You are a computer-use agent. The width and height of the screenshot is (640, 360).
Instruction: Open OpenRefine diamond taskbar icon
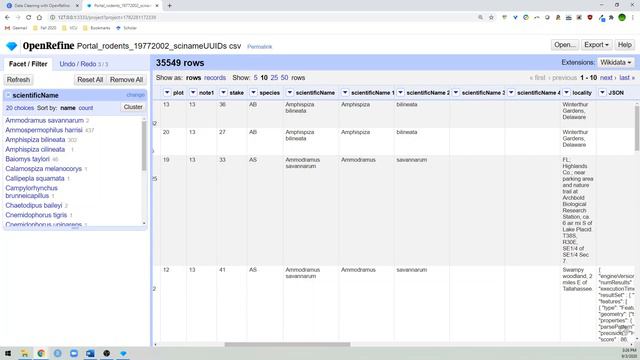(123, 353)
